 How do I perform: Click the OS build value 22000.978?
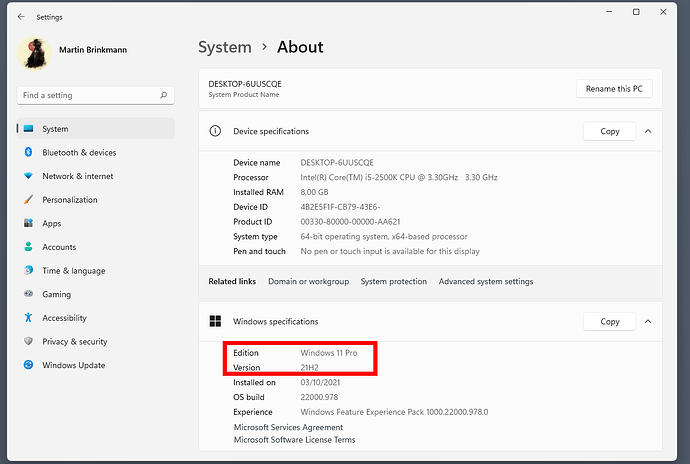click(319, 397)
